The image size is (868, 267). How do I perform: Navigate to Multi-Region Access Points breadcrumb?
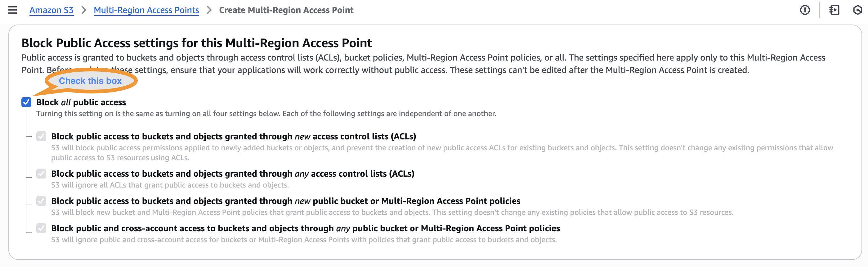tap(146, 10)
